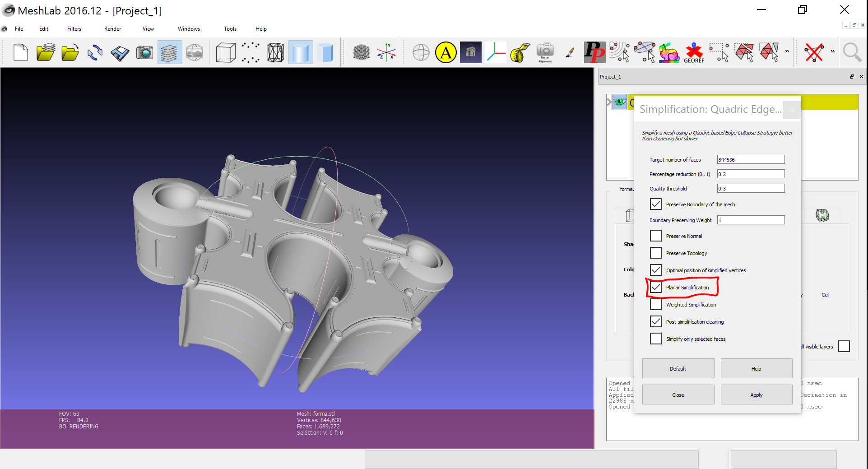868x469 pixels.
Task: Expand the layer entry arrow beside the eye
Action: click(609, 102)
